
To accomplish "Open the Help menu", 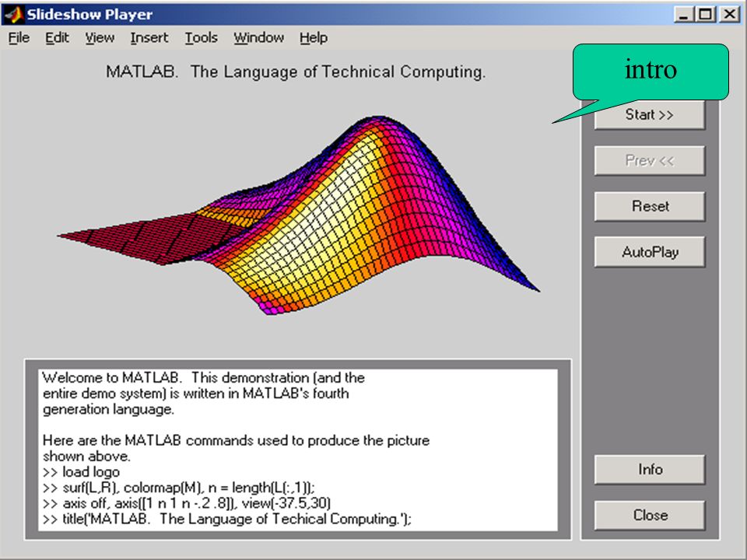I will (x=314, y=37).
